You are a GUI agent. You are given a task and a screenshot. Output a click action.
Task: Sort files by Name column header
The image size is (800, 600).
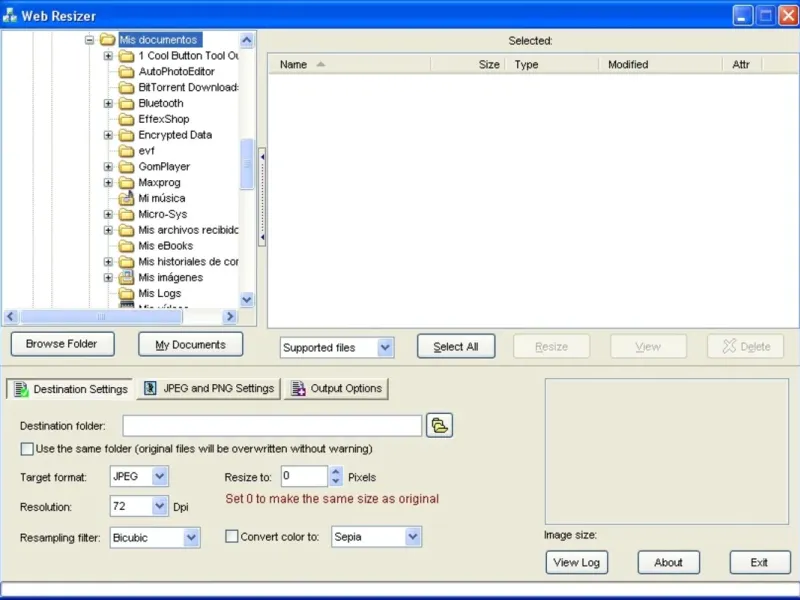point(350,64)
